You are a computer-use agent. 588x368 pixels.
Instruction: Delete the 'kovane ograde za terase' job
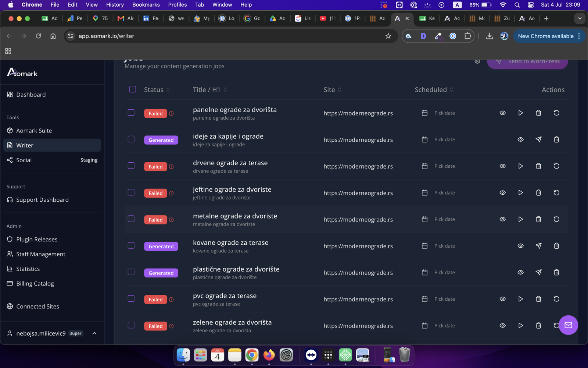(x=556, y=246)
